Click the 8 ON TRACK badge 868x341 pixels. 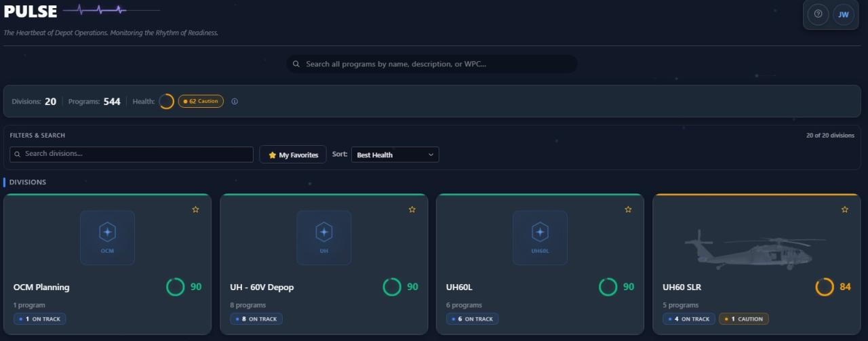256,319
